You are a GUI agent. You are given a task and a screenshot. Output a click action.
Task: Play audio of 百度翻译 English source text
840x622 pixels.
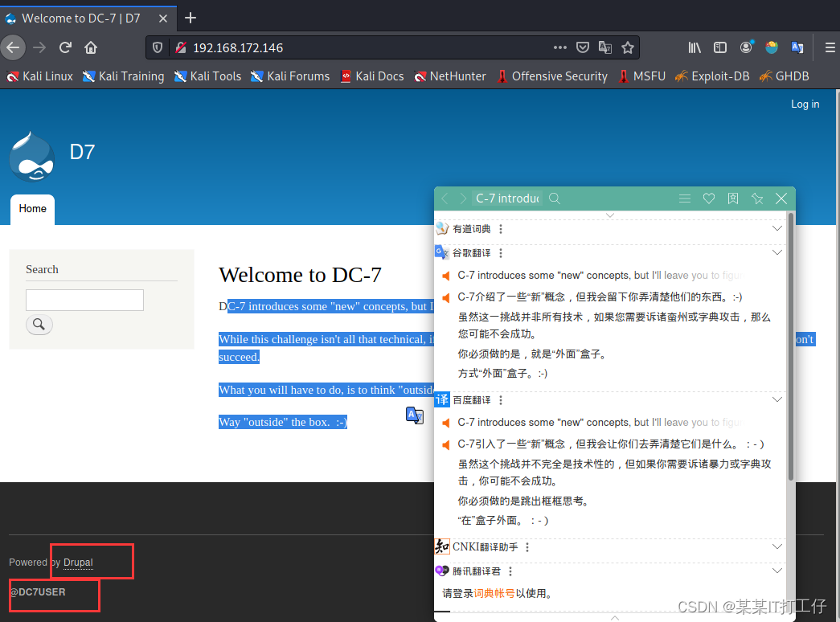(445, 424)
